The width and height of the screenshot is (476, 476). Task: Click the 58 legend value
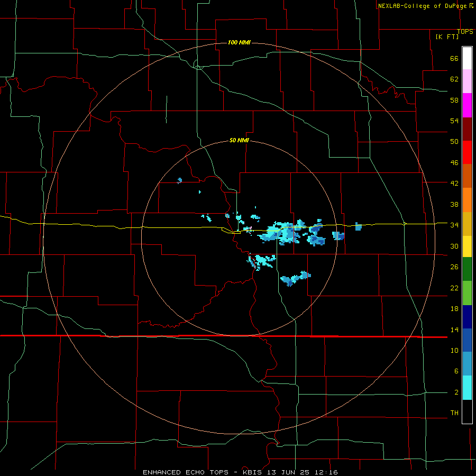[454, 100]
